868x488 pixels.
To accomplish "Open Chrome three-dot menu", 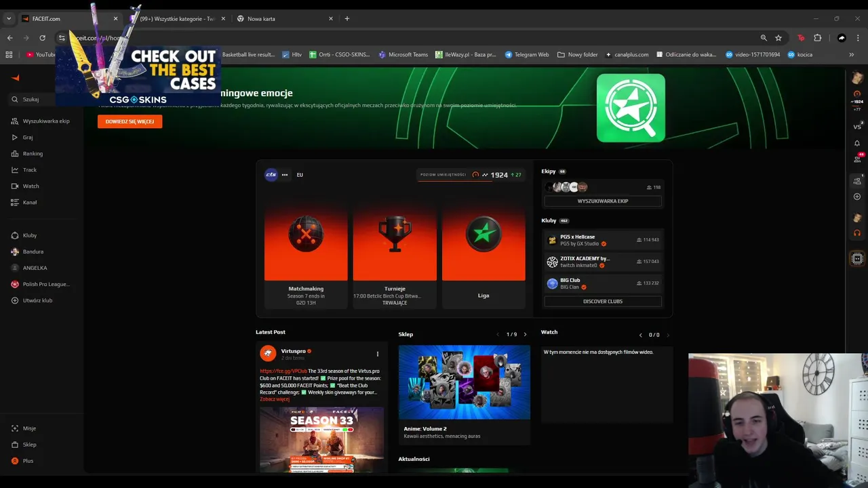I will point(858,38).
